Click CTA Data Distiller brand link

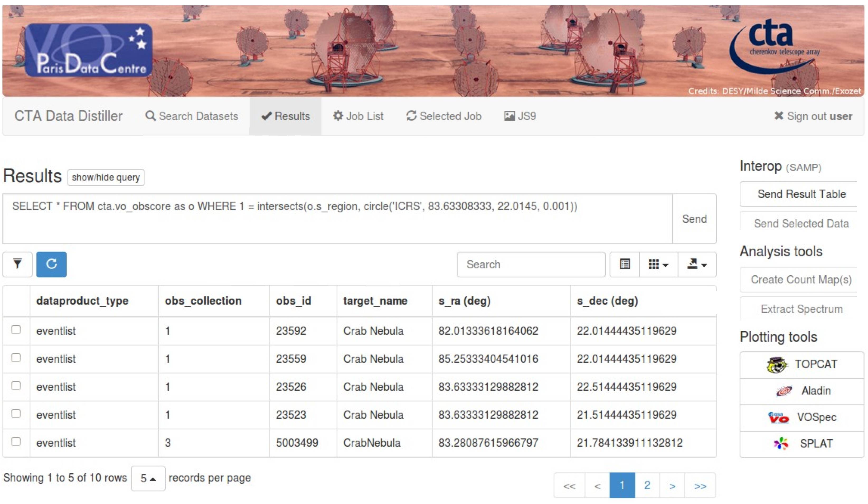click(x=69, y=116)
